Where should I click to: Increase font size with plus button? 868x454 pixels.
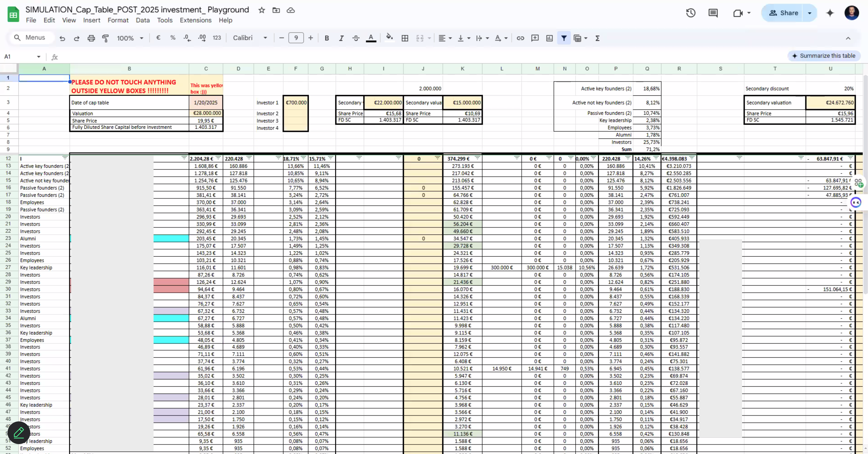point(310,38)
